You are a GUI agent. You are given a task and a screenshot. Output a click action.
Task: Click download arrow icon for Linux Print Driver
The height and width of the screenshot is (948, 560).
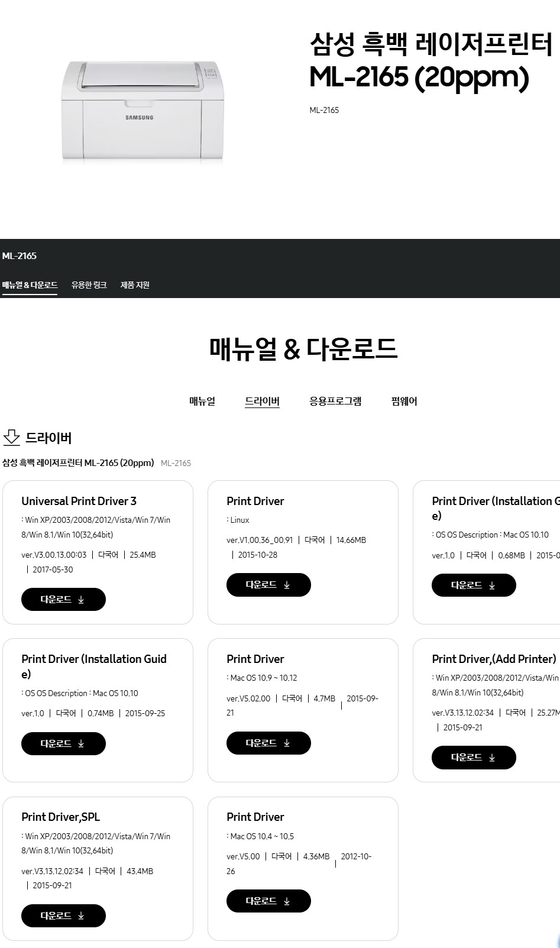[x=287, y=585]
